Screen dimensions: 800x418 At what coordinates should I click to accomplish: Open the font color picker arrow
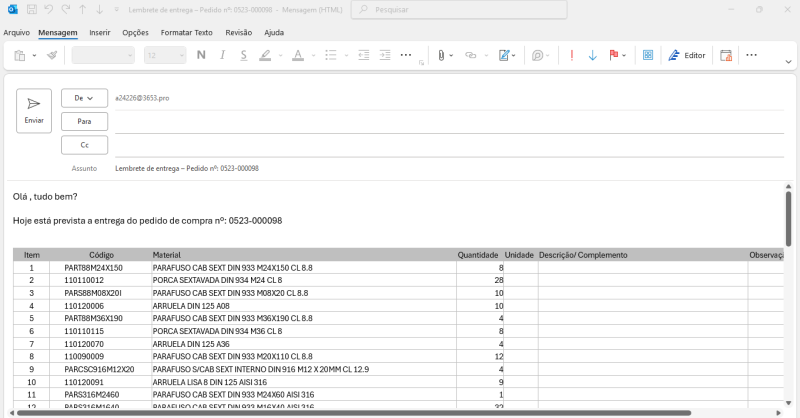pos(312,55)
